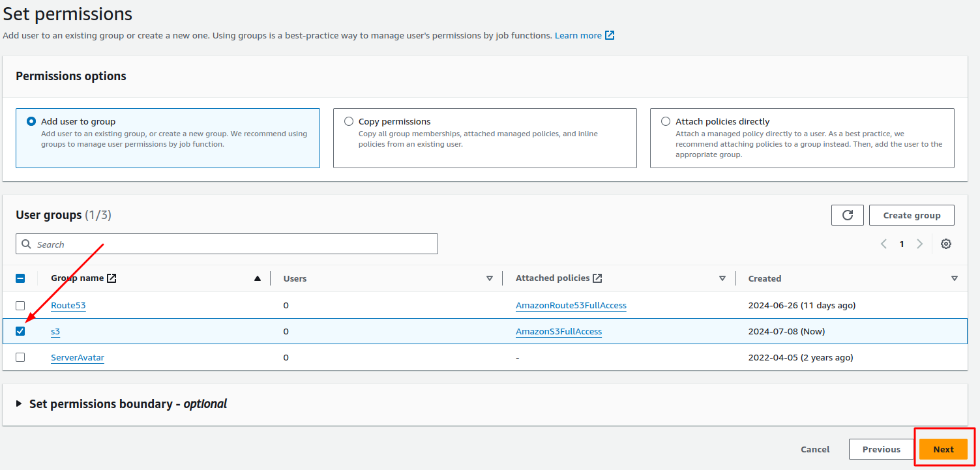This screenshot has width=980, height=470.
Task: Open the table preferences gear
Action: (946, 243)
